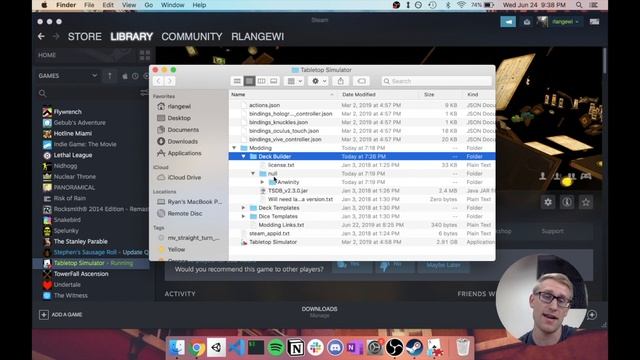Screen dimensions: 640x360
Task: Open Steam friends announcements button top right
Action: click(508, 22)
